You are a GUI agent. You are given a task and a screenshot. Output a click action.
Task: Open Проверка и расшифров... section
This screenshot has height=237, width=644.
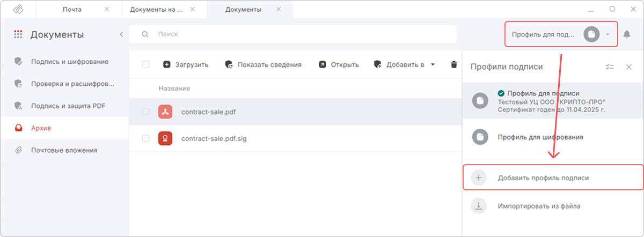(64, 84)
